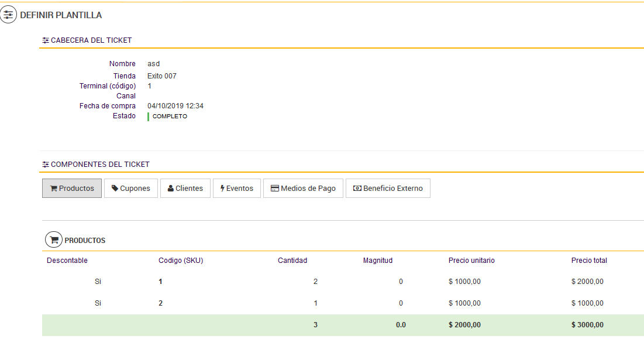Open the Productos tab
This screenshot has height=339, width=644.
click(x=72, y=189)
